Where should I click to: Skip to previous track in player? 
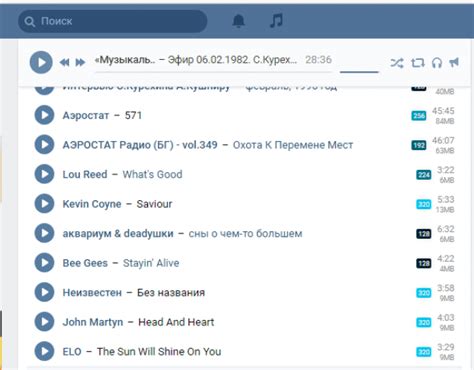click(65, 62)
